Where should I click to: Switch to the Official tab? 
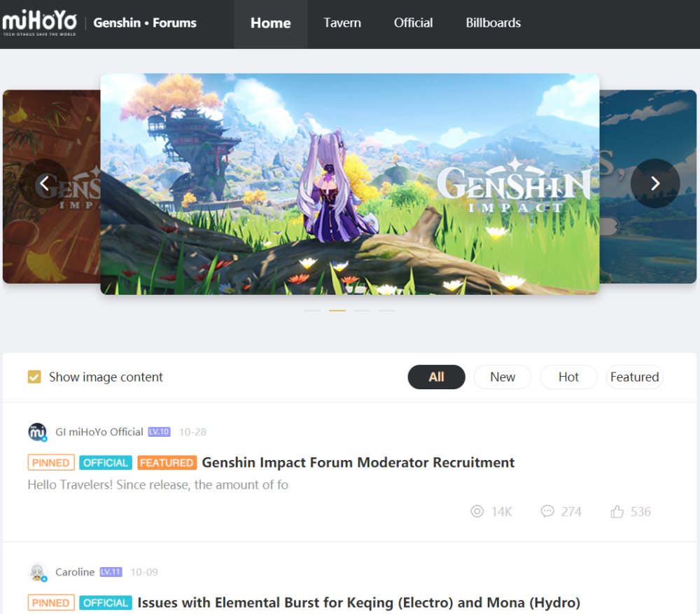pos(413,23)
